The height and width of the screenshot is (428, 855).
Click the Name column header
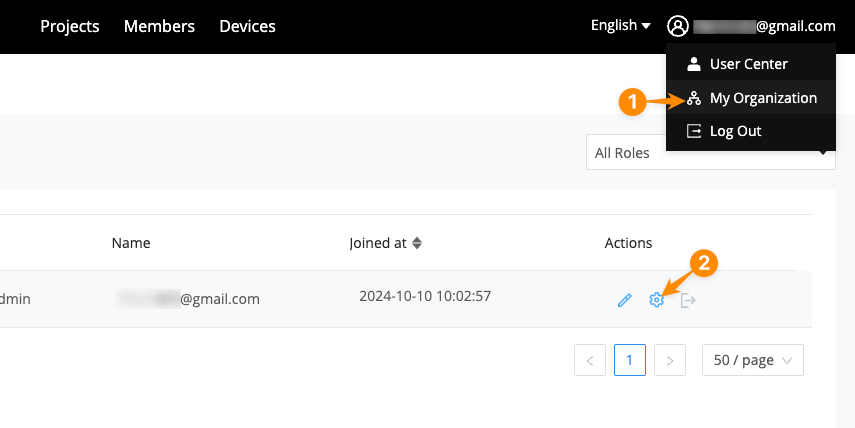pos(131,243)
